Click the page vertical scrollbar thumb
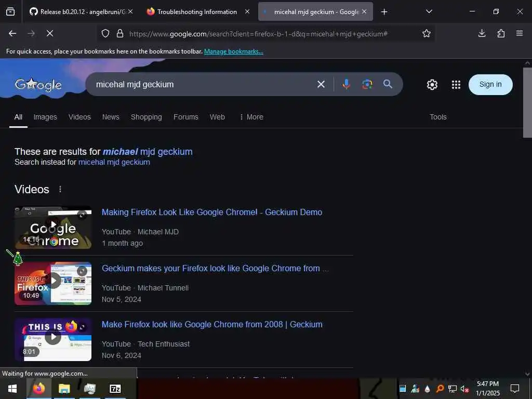The height and width of the screenshot is (399, 532). 527,102
